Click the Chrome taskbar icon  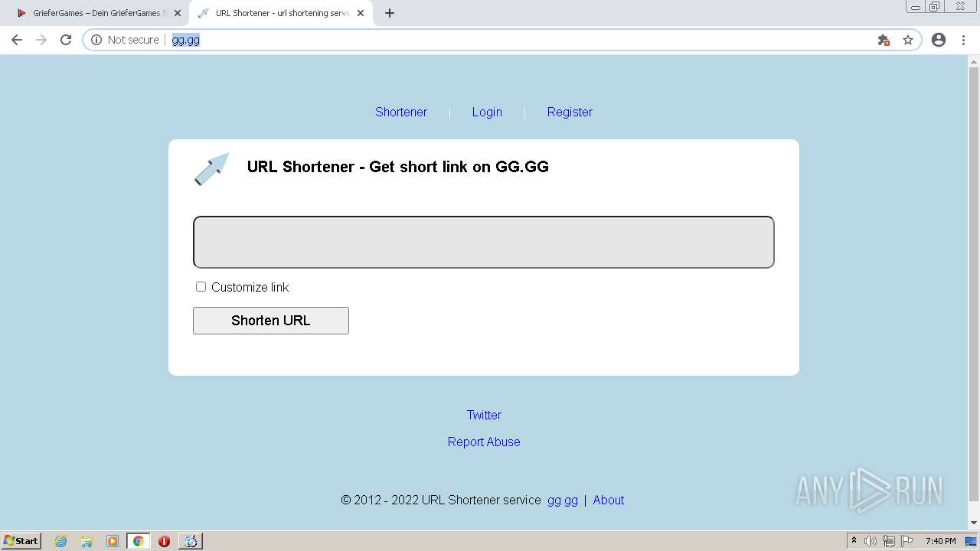(138, 541)
